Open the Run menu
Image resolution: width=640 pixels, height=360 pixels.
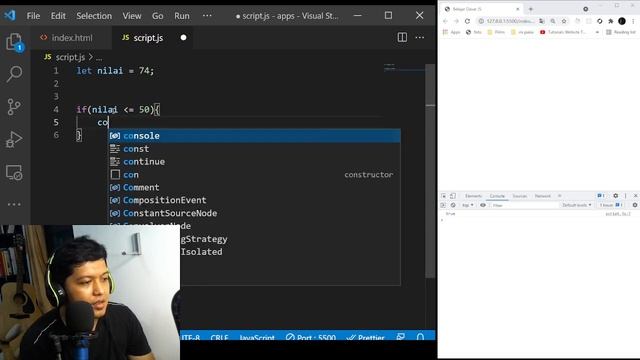coord(182,16)
